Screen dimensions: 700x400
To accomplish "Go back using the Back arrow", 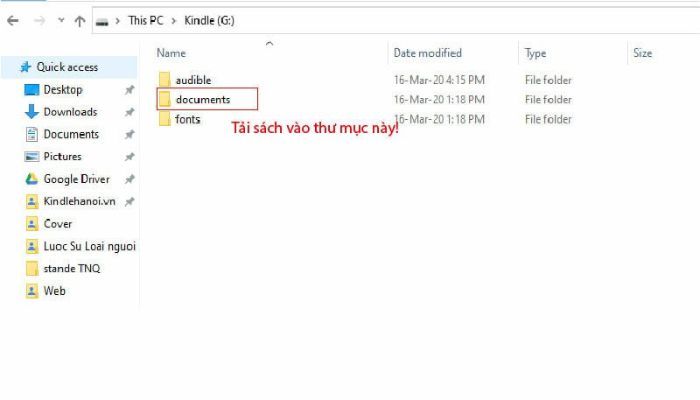I will [x=13, y=21].
